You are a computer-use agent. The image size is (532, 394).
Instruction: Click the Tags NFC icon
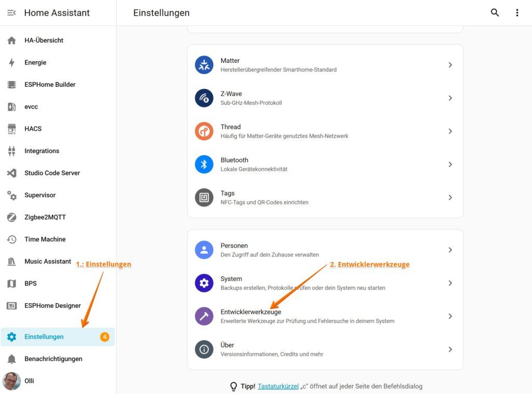tap(204, 198)
